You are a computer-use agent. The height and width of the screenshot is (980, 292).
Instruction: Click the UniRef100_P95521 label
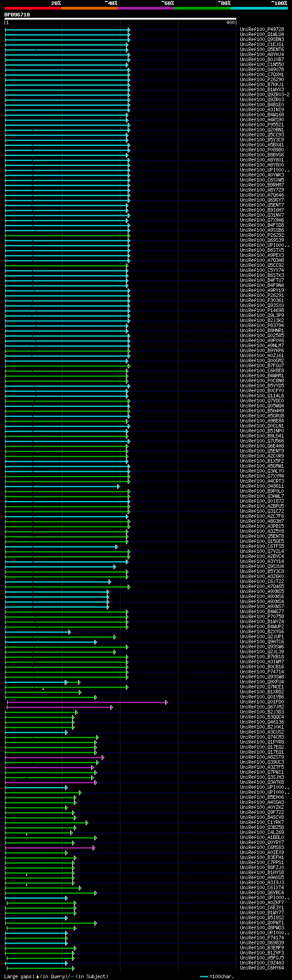click(262, 125)
